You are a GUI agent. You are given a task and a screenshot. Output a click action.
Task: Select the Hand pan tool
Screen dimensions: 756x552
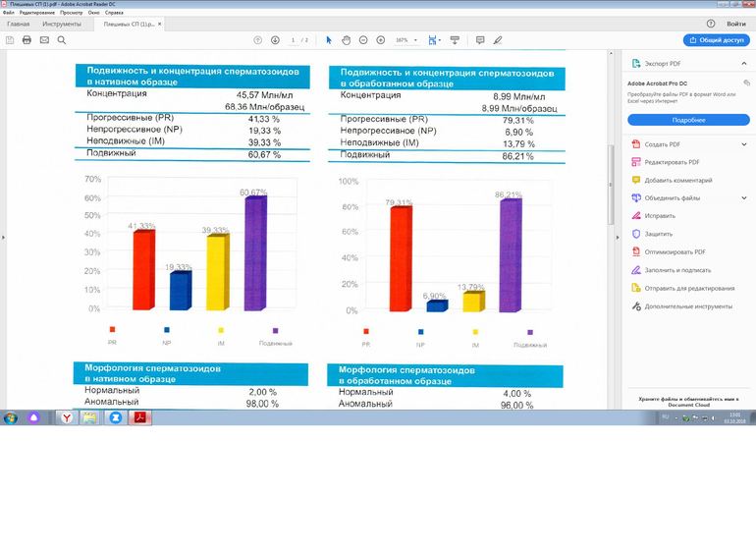tap(347, 40)
